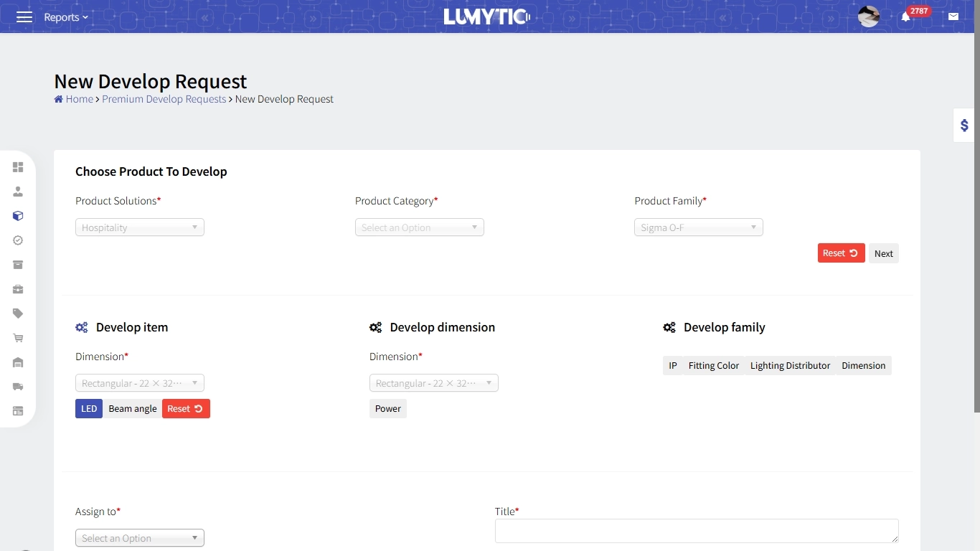Select the user management sidebar icon
This screenshot has height=551, width=980.
[18, 191]
